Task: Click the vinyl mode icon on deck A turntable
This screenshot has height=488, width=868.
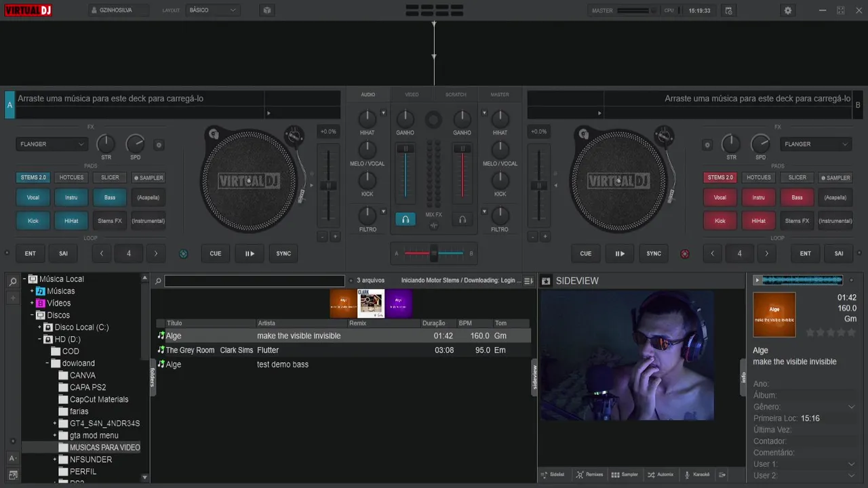Action: [x=214, y=134]
